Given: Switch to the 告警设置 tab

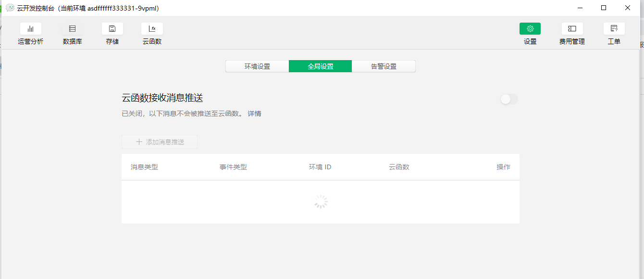Looking at the screenshot, I should point(384,66).
